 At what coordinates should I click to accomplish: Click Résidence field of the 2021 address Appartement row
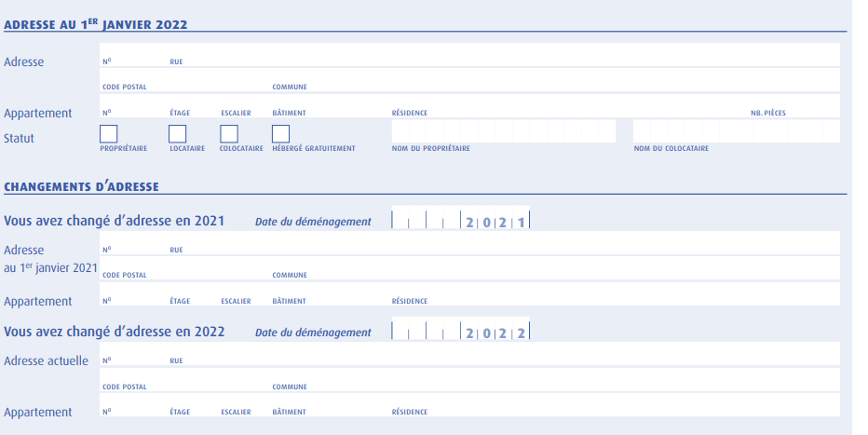coord(615,293)
